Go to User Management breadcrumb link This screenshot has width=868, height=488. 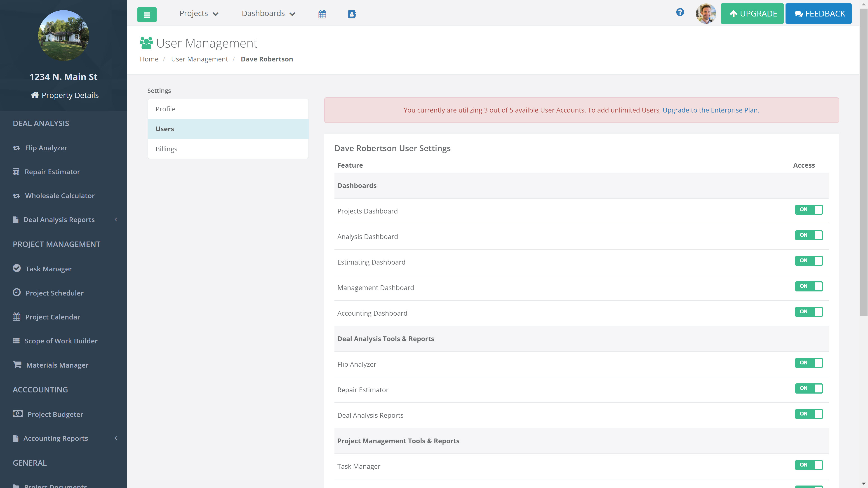tap(200, 59)
